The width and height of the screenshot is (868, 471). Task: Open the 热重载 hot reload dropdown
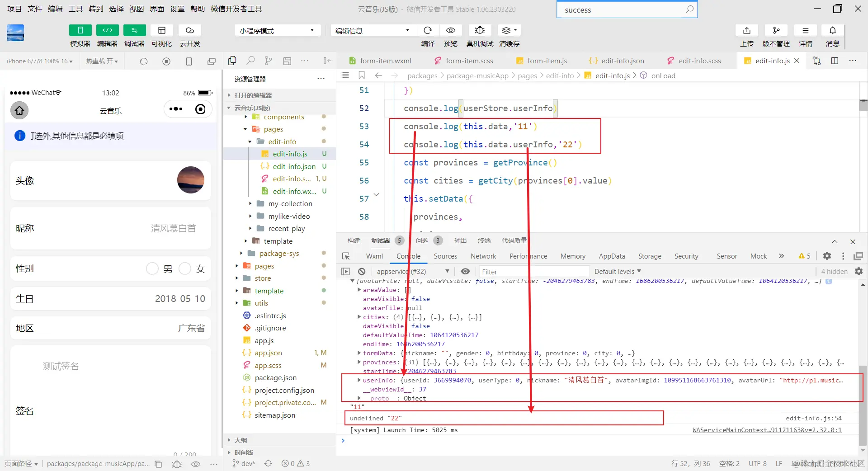click(102, 61)
